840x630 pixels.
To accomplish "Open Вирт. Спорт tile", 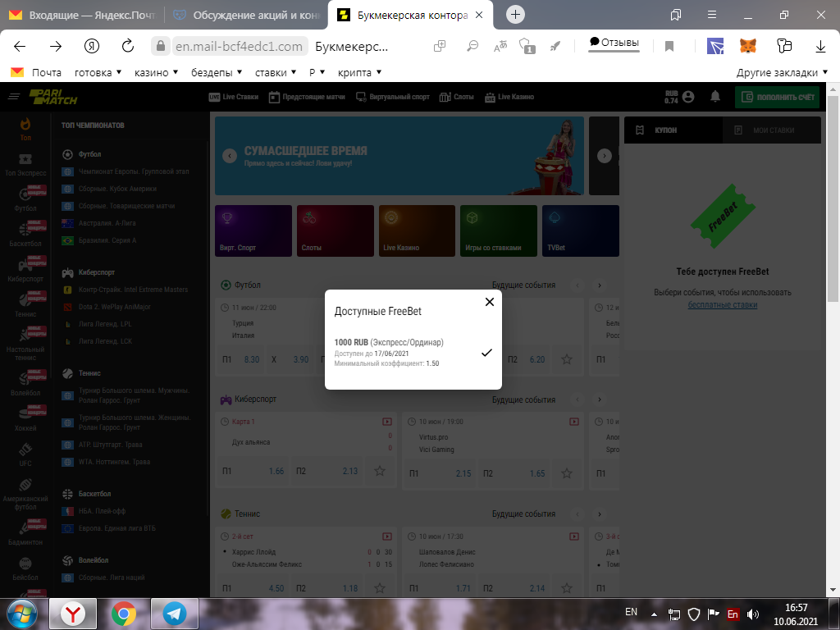I will 253,231.
